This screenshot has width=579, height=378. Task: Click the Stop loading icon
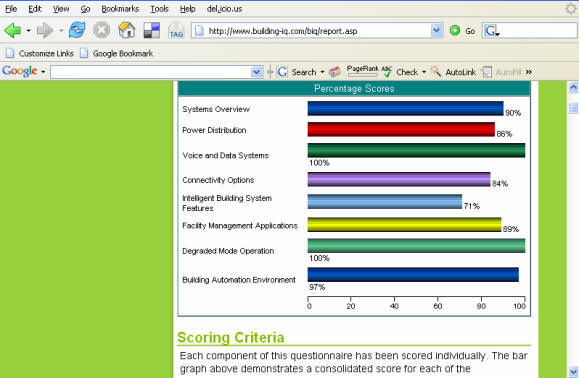tap(102, 30)
